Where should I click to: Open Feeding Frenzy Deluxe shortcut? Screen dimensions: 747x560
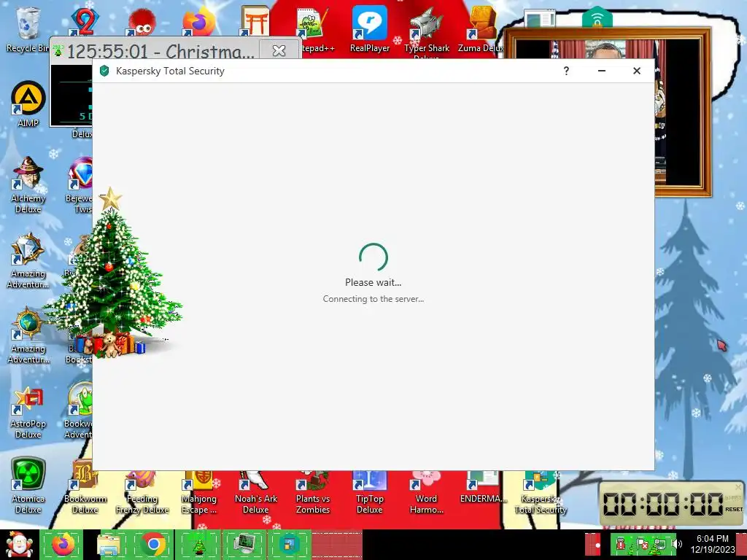142,492
